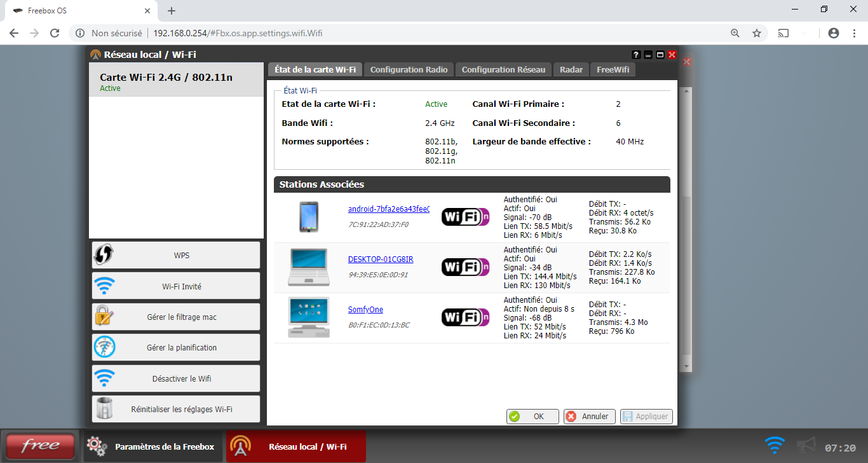868x463 pixels.
Task: Click the WPS button icon
Action: point(104,255)
